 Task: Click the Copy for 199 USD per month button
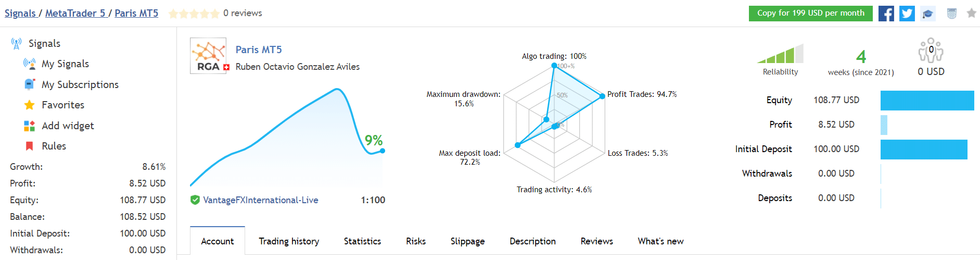tap(810, 14)
